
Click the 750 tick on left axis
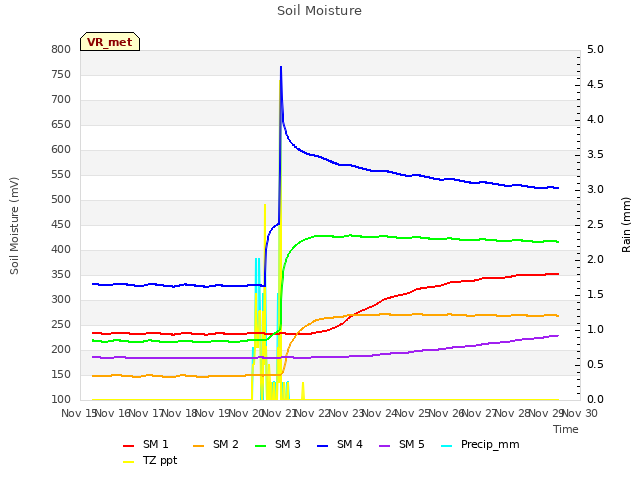(61, 75)
